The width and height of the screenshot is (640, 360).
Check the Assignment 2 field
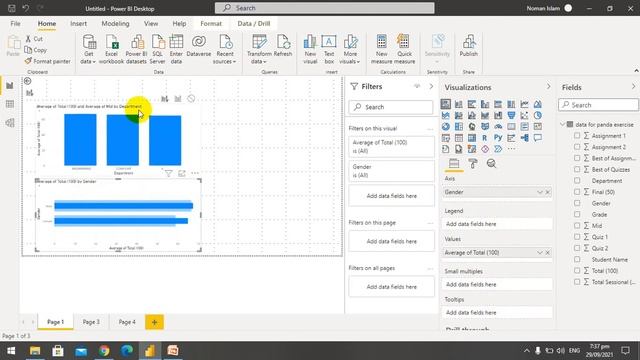pos(577,147)
